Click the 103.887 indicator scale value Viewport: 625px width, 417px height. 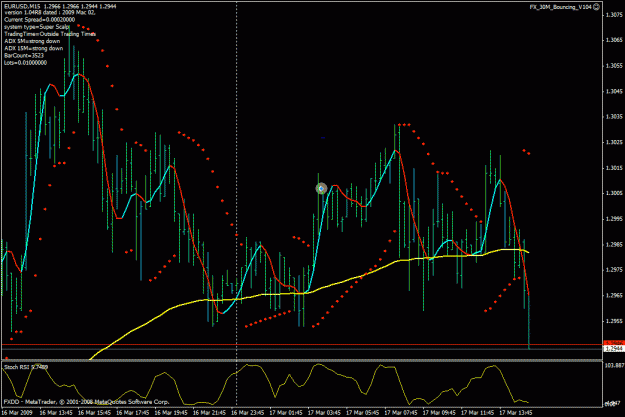614,365
